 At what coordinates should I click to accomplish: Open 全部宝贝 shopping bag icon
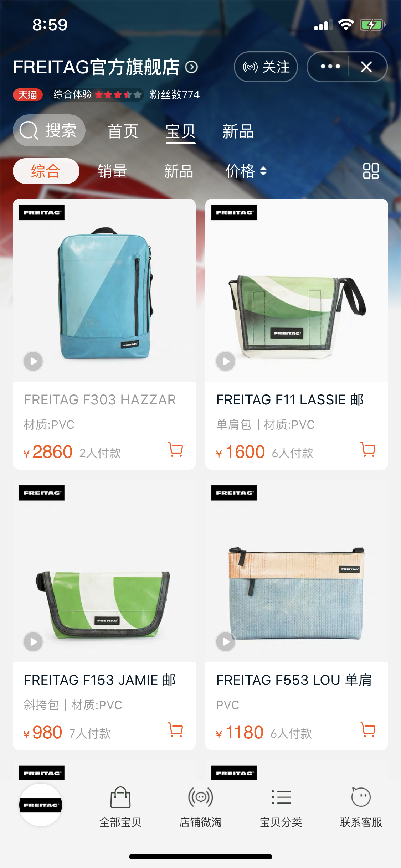tap(120, 797)
